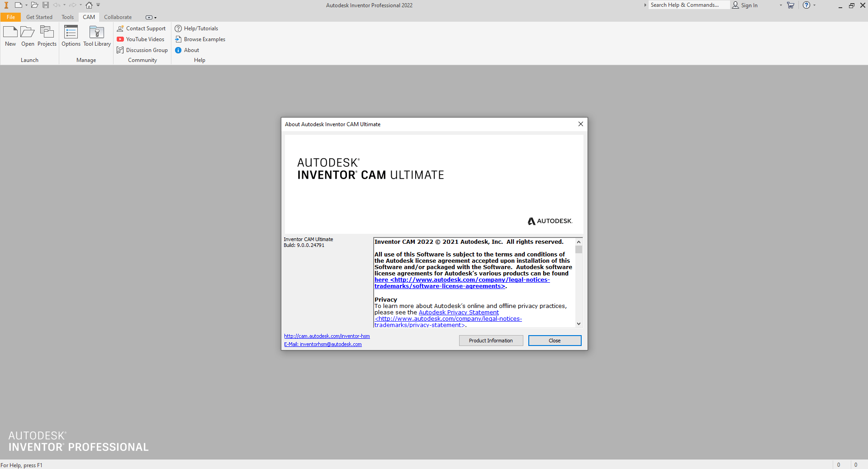Image resolution: width=868 pixels, height=469 pixels.
Task: Expand the Help menu dropdown arrow
Action: pos(814,5)
